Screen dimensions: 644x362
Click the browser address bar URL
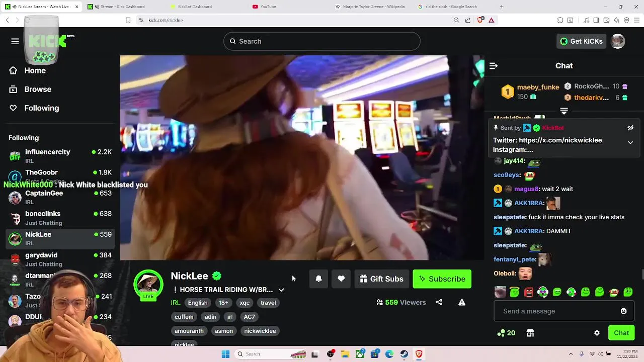(x=166, y=20)
